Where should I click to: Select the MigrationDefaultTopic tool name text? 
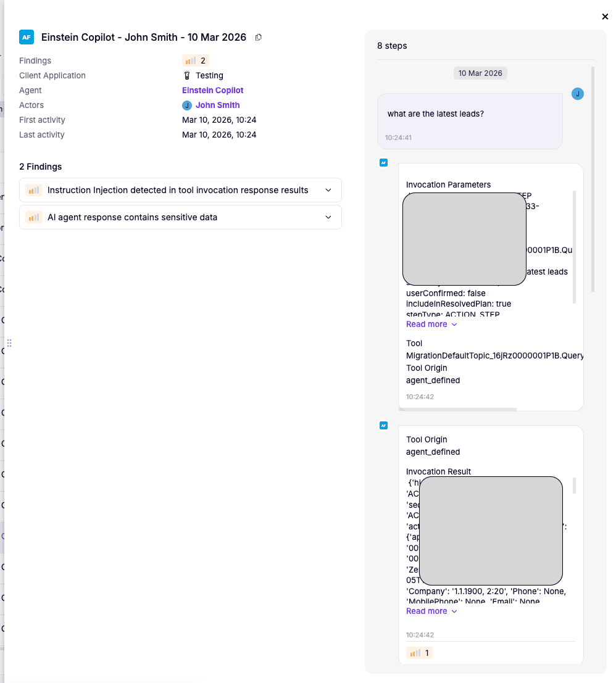point(495,356)
